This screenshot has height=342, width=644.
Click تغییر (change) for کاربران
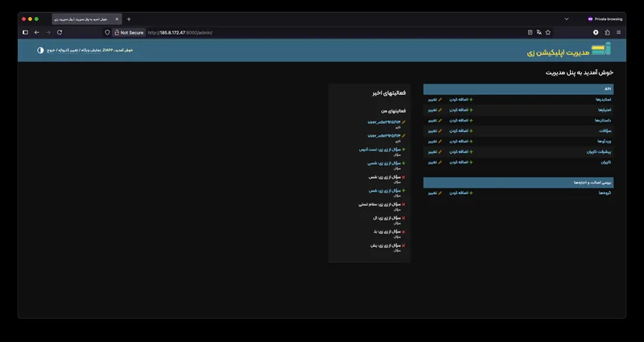point(435,163)
